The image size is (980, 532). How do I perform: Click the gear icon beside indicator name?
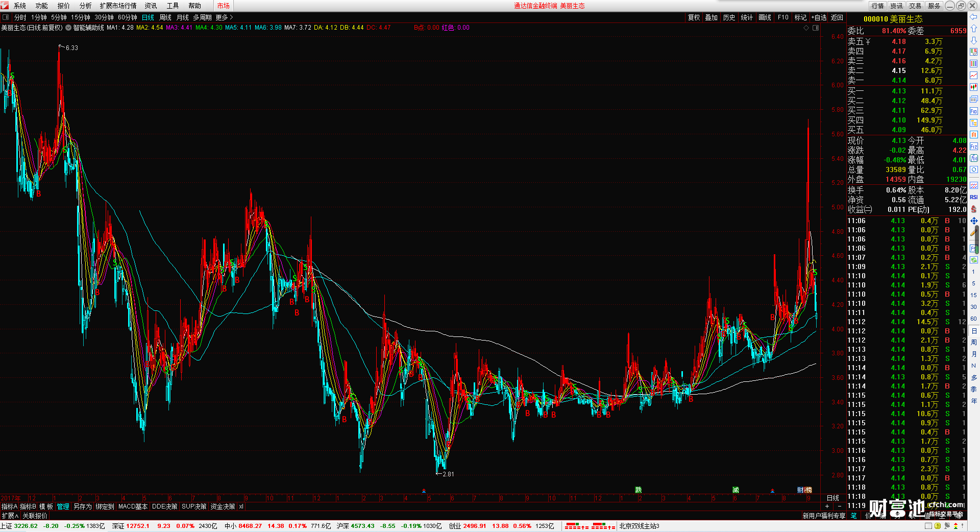pos(68,28)
